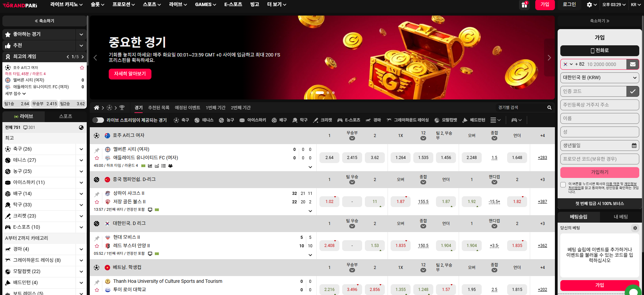Screen dimensions: 644x295
Task: Toggle live streaming matches switch
Action: pyautogui.click(x=98, y=120)
